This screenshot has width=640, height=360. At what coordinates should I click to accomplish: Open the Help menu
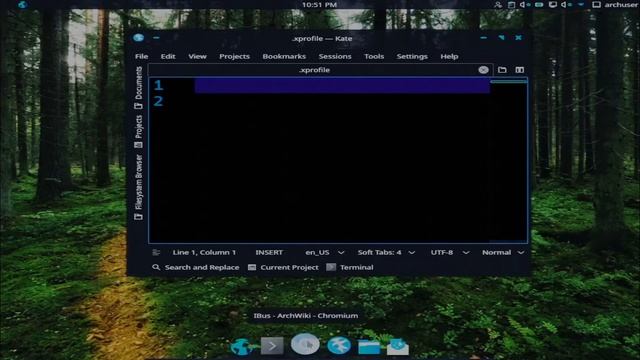(449, 56)
